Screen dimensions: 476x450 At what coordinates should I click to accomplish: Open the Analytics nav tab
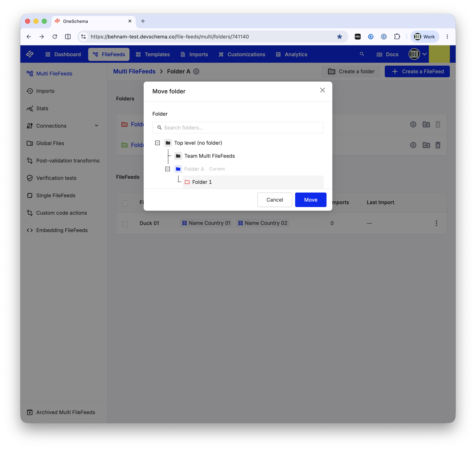292,54
